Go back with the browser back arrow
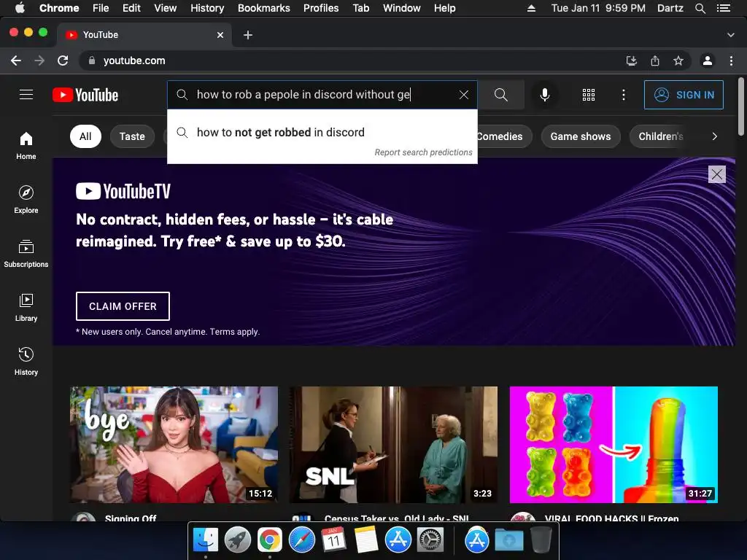Viewport: 747px width, 560px height. coord(16,61)
